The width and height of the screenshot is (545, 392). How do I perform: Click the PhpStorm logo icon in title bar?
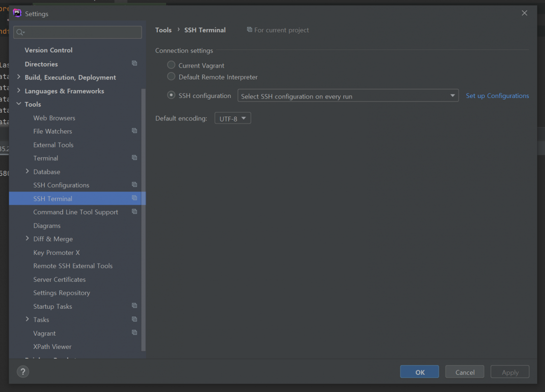(17, 13)
